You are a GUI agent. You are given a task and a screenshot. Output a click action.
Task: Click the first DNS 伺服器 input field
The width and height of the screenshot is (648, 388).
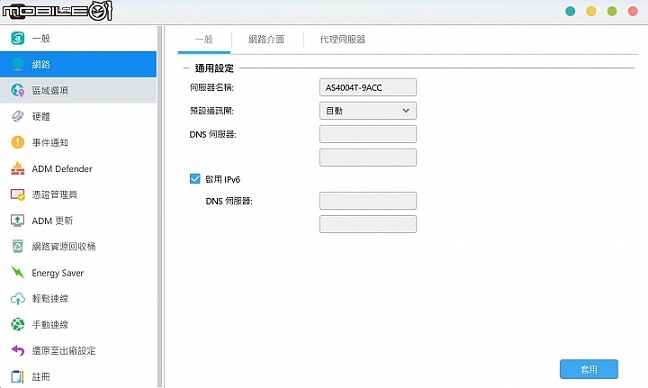coord(368,134)
